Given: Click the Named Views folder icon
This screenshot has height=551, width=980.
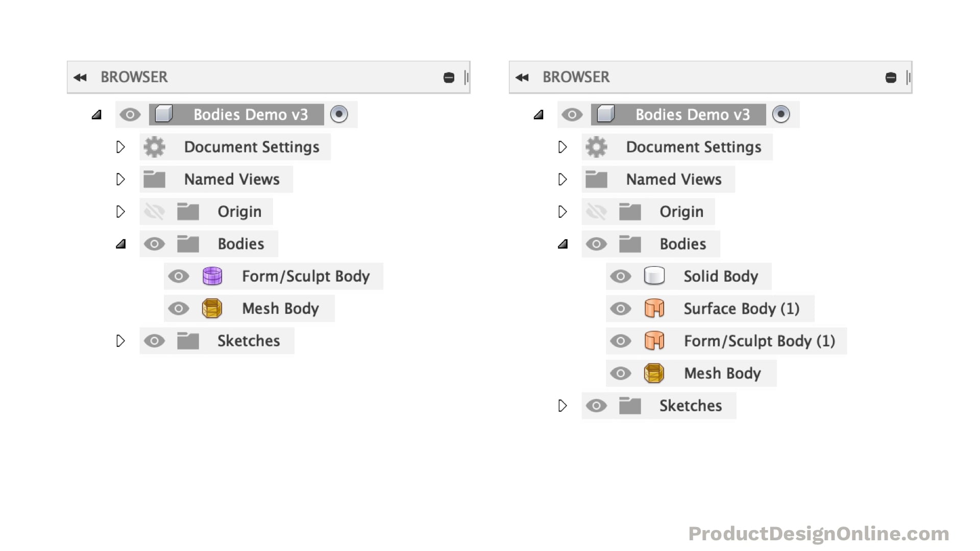Looking at the screenshot, I should (154, 179).
